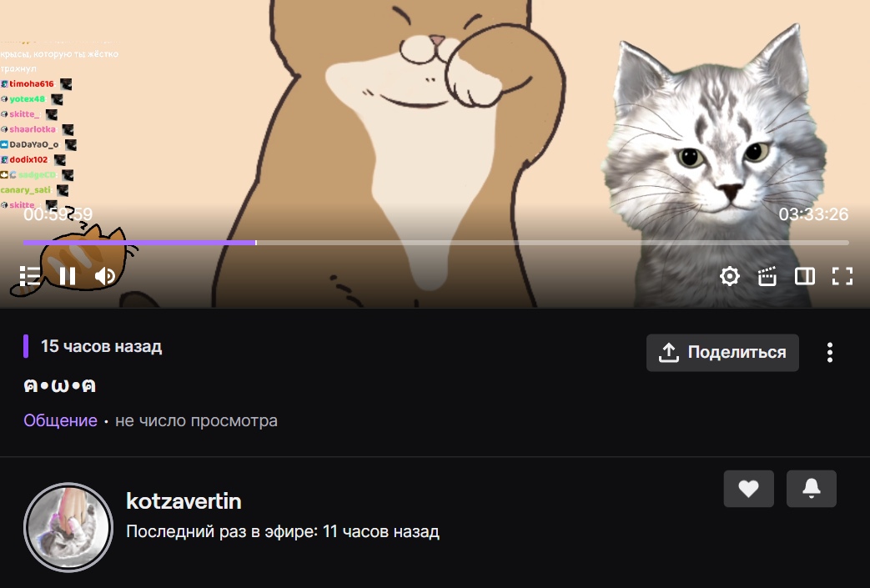Enter fullscreen mode
The height and width of the screenshot is (588, 870).
pyautogui.click(x=842, y=276)
